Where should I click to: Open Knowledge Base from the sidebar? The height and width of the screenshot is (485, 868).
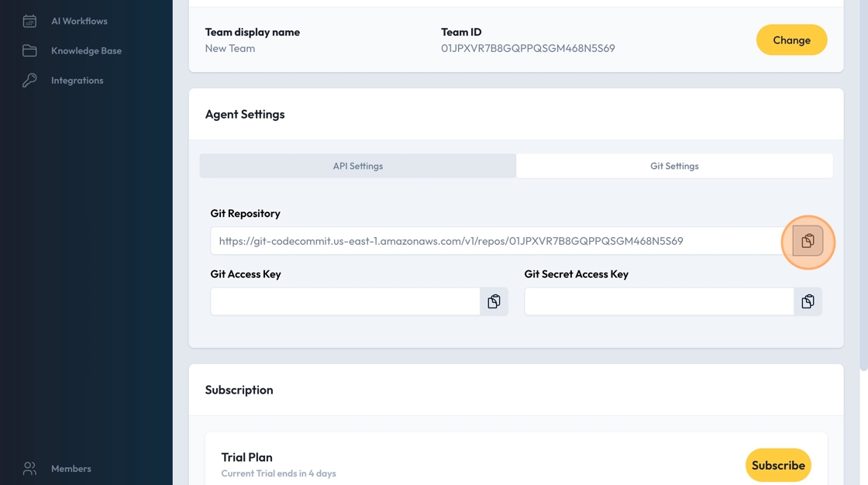pos(86,50)
